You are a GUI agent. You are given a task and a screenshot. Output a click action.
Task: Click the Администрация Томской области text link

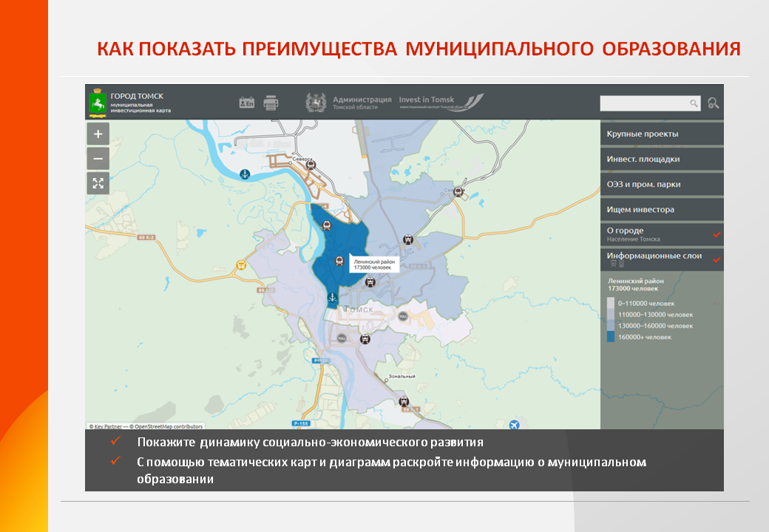pyautogui.click(x=362, y=103)
